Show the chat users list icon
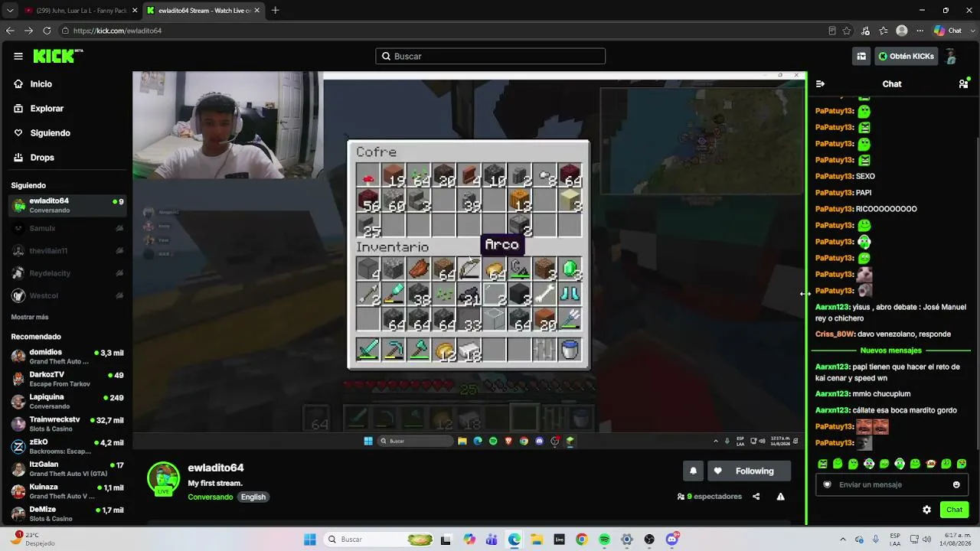980x551 pixels. [x=964, y=83]
